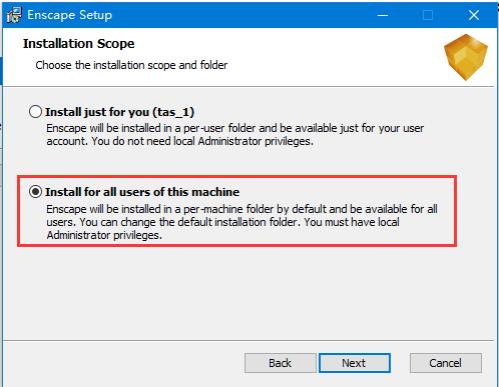The image size is (499, 387).
Task: Click the golden Enscape cube logo
Action: (466, 57)
